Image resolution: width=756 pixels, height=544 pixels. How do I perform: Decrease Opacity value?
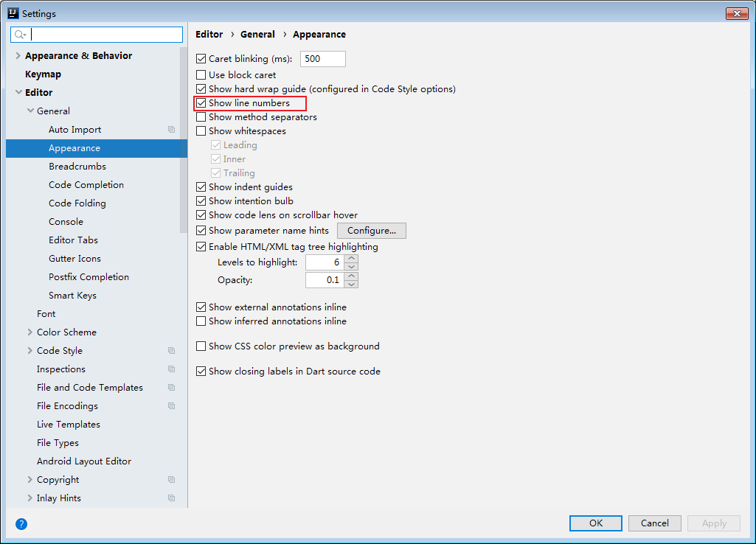click(x=352, y=285)
